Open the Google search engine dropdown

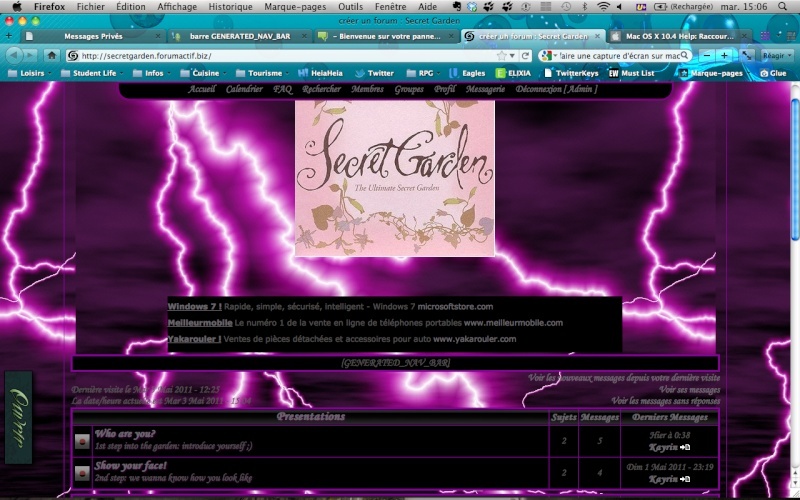pyautogui.click(x=549, y=56)
